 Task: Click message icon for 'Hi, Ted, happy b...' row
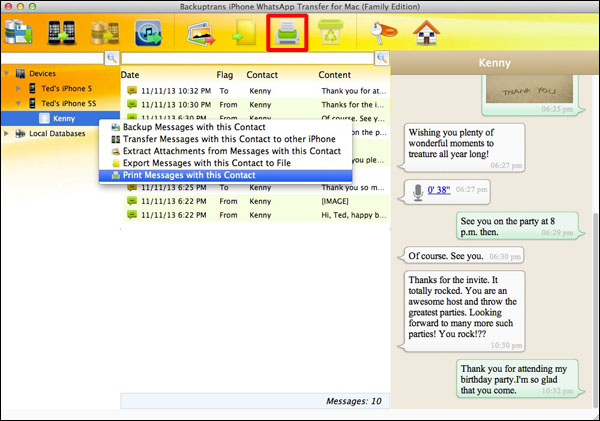pos(132,215)
